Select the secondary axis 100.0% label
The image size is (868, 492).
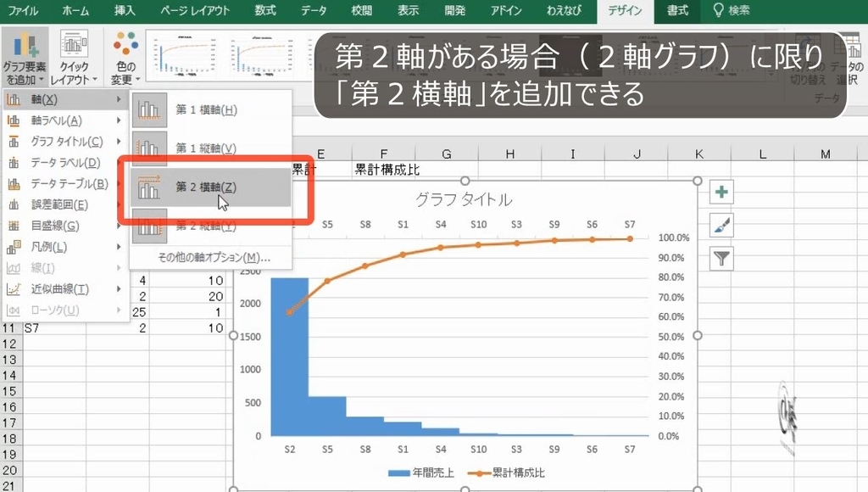coord(674,238)
